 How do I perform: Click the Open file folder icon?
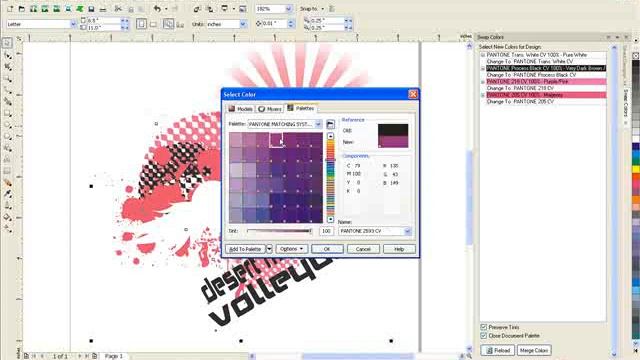coord(22,9)
